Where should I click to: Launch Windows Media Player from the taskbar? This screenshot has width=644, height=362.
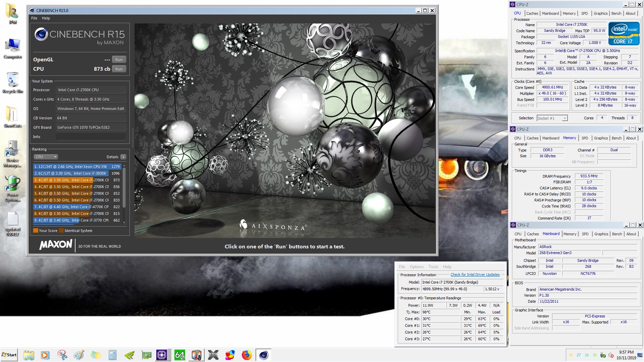(x=45, y=355)
